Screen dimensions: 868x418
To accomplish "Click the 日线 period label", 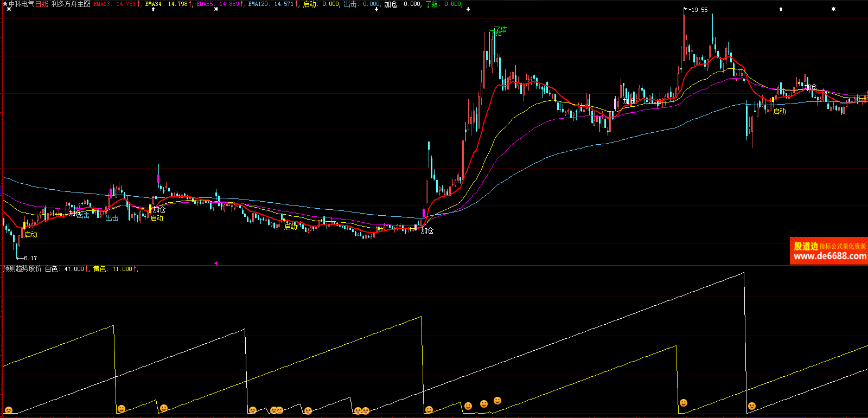I will [42, 4].
